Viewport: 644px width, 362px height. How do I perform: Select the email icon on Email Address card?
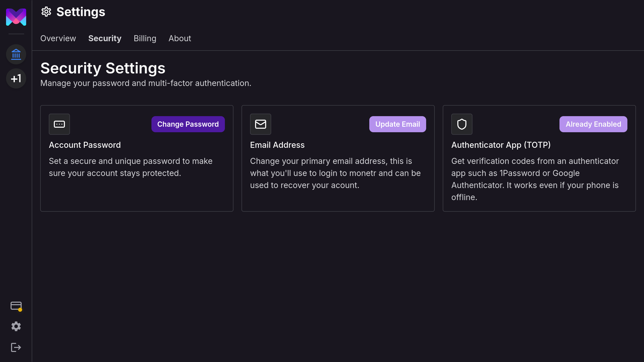tap(261, 124)
